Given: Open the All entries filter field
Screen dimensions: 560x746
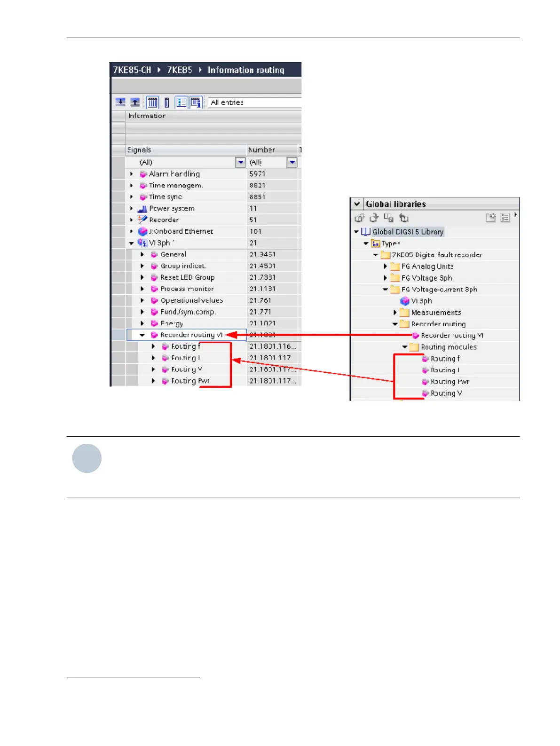Looking at the screenshot, I should coord(254,102).
